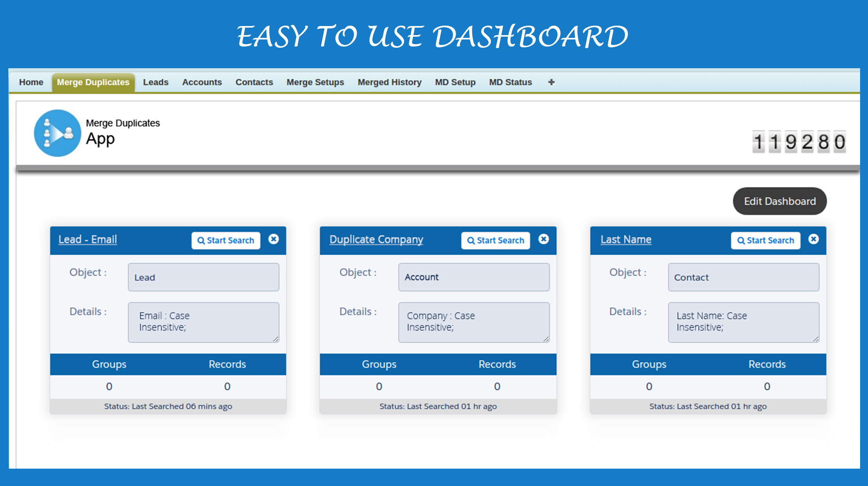Open the Last Name title link
Viewport: 868px width, 486px height.
(x=626, y=239)
